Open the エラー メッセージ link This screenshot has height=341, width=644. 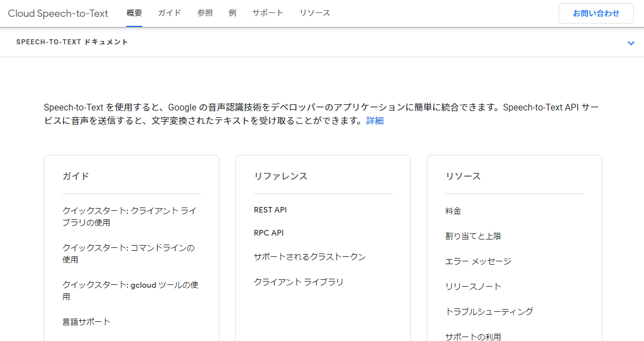[x=478, y=261]
